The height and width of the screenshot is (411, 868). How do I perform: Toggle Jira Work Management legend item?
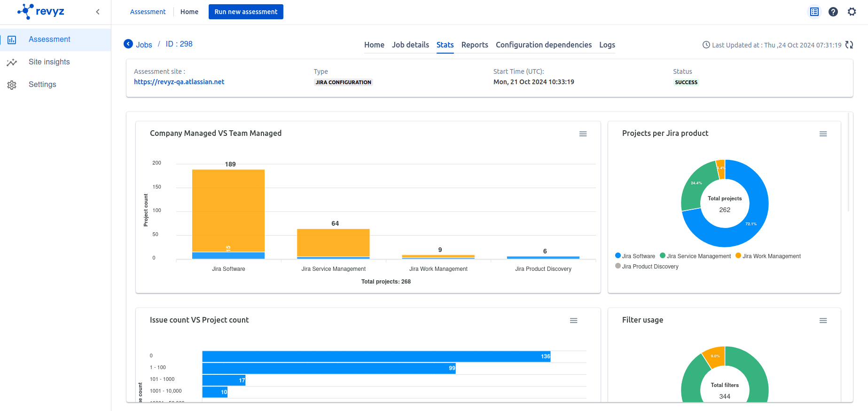pos(768,256)
